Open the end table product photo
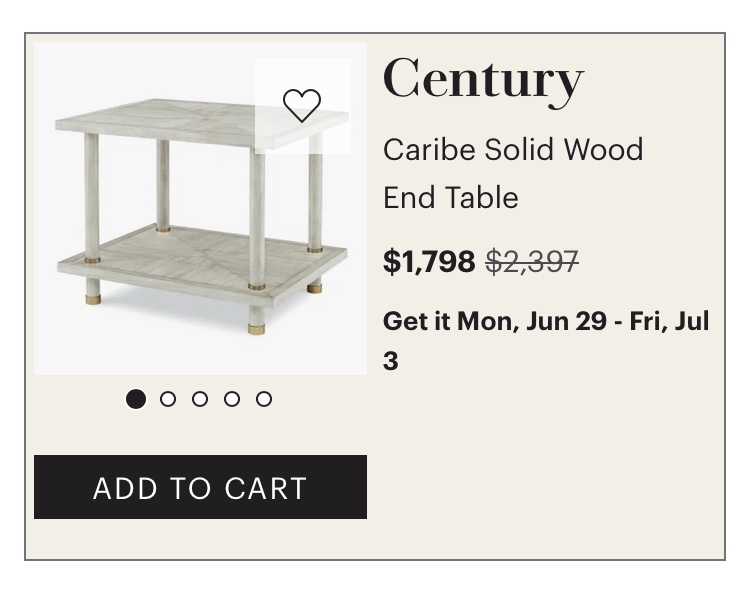Viewport: 750px width, 603px height. 200,208
